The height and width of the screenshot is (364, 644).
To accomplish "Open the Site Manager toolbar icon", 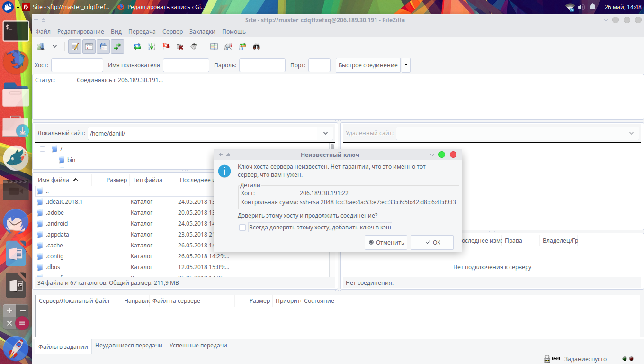I will point(41,46).
